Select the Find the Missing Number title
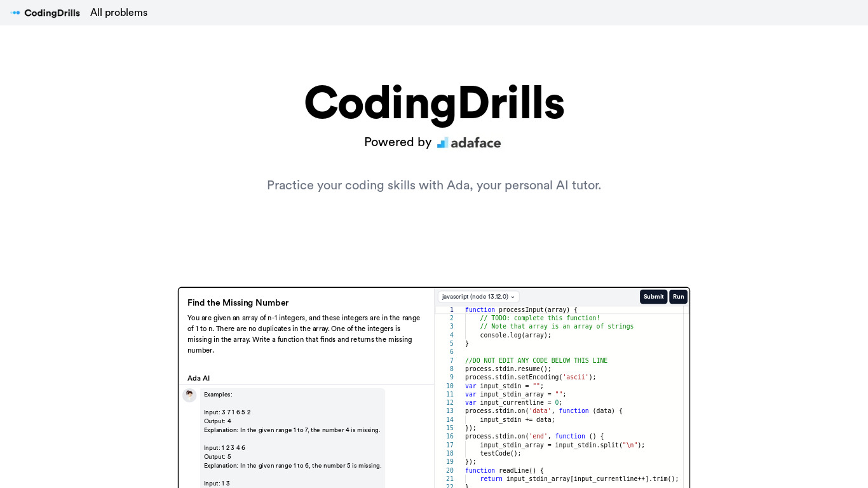 click(238, 302)
